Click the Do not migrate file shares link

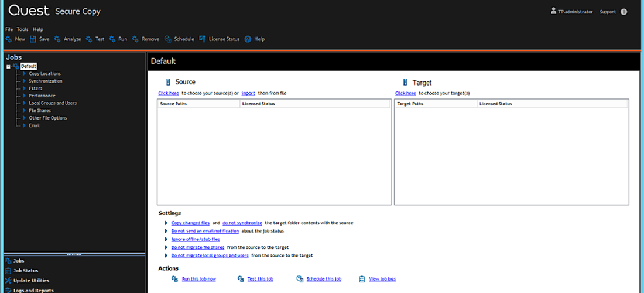pyautogui.click(x=198, y=247)
